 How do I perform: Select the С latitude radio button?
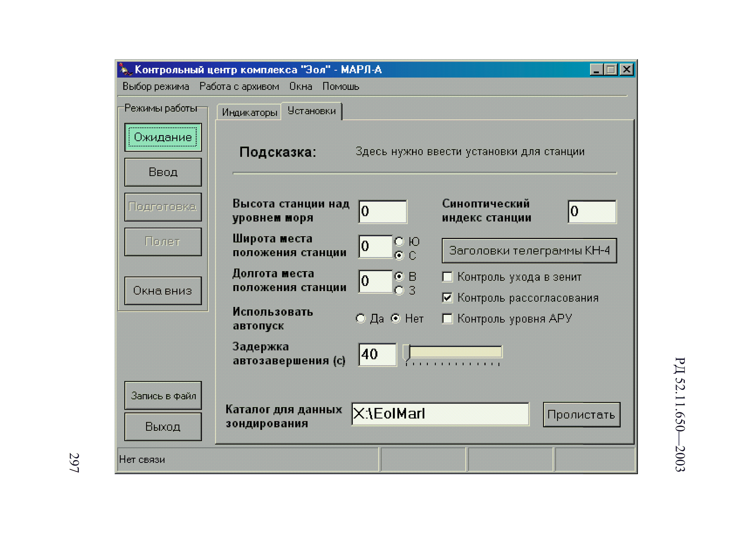399,255
